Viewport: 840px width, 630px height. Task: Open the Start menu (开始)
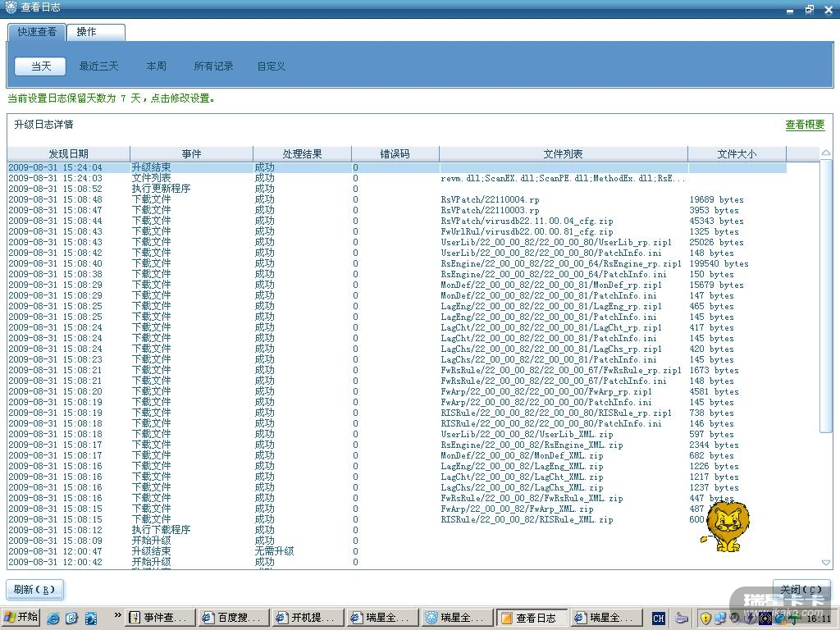tap(21, 618)
